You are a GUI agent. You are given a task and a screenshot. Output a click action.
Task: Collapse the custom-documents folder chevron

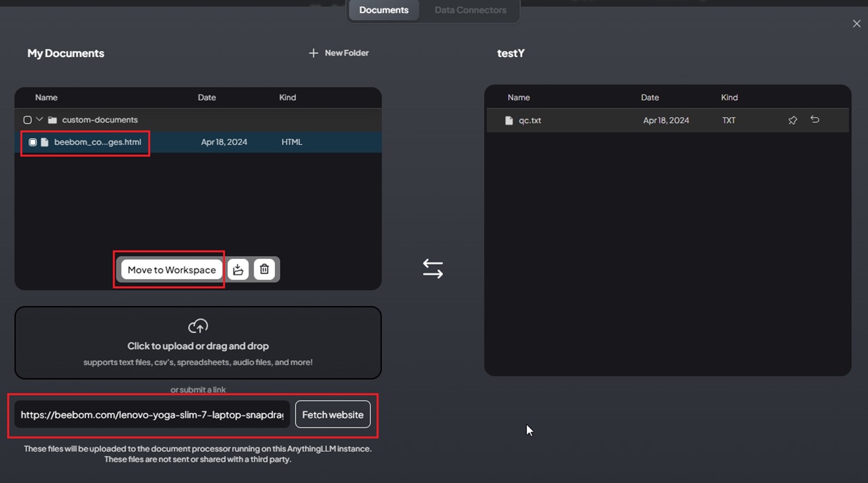point(40,119)
